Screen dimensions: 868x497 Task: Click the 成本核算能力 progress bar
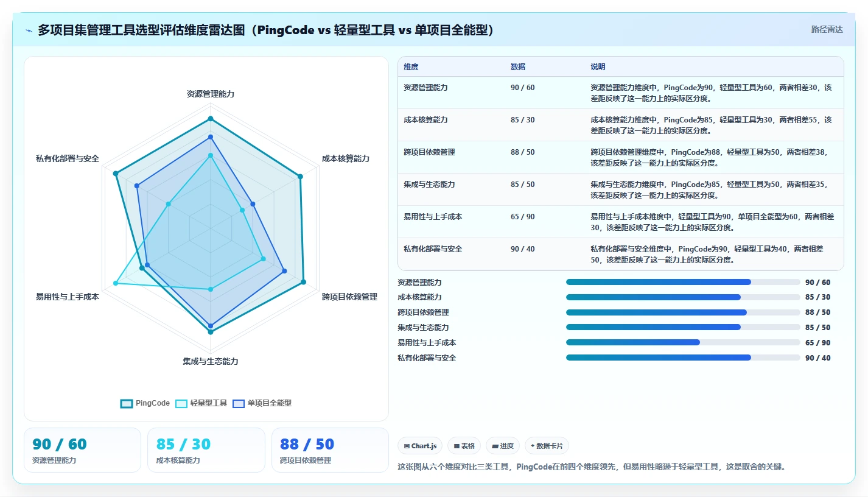683,297
